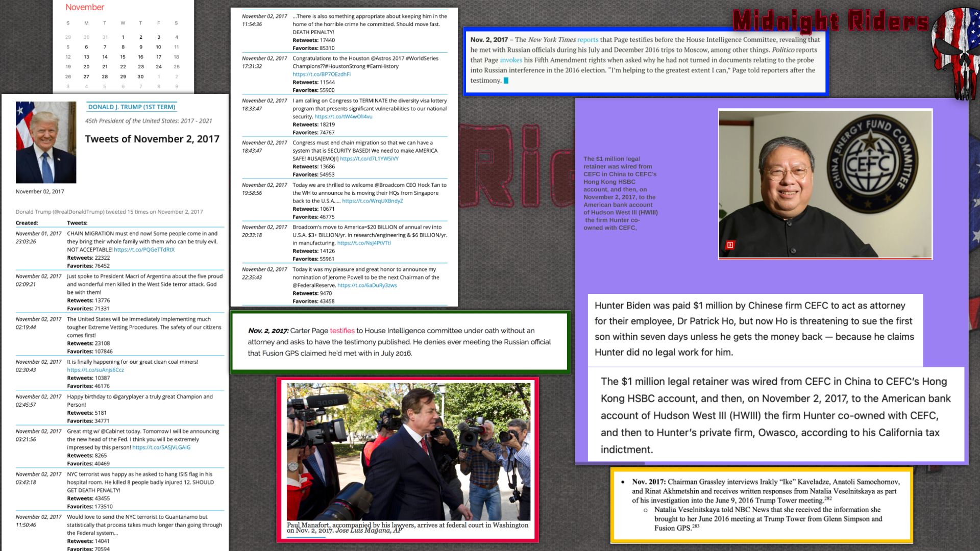980x551 pixels.
Task: Click the New York Times "reports" link
Action: (x=587, y=40)
